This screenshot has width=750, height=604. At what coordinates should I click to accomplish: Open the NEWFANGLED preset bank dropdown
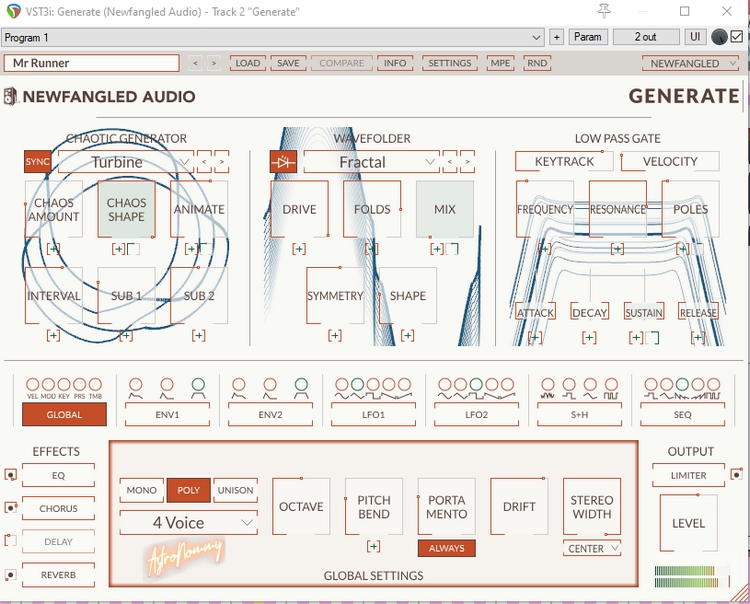coord(690,63)
